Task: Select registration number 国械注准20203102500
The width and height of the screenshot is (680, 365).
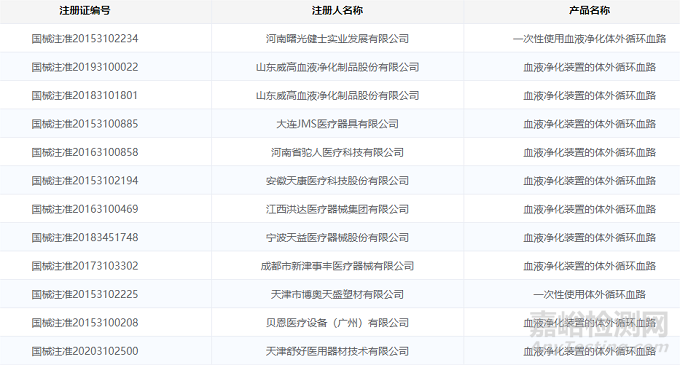Action: tap(85, 351)
